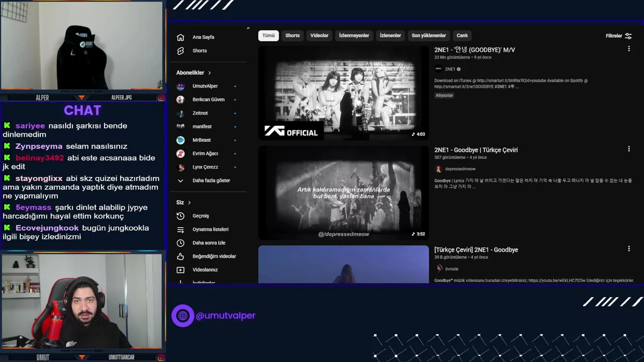The width and height of the screenshot is (644, 362).
Task: Open the manifest channel avatar
Action: (181, 127)
